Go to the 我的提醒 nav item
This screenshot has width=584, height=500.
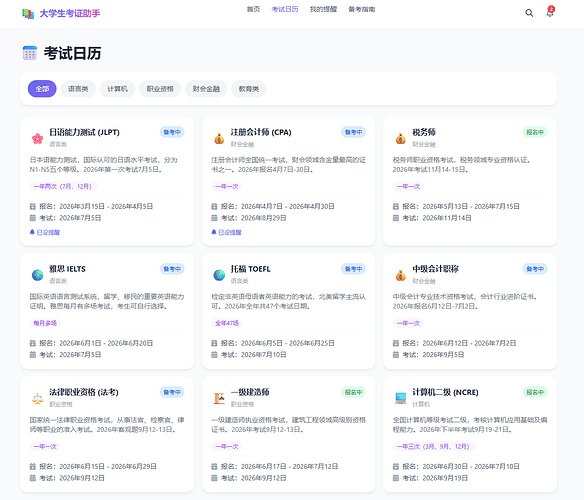323,9
